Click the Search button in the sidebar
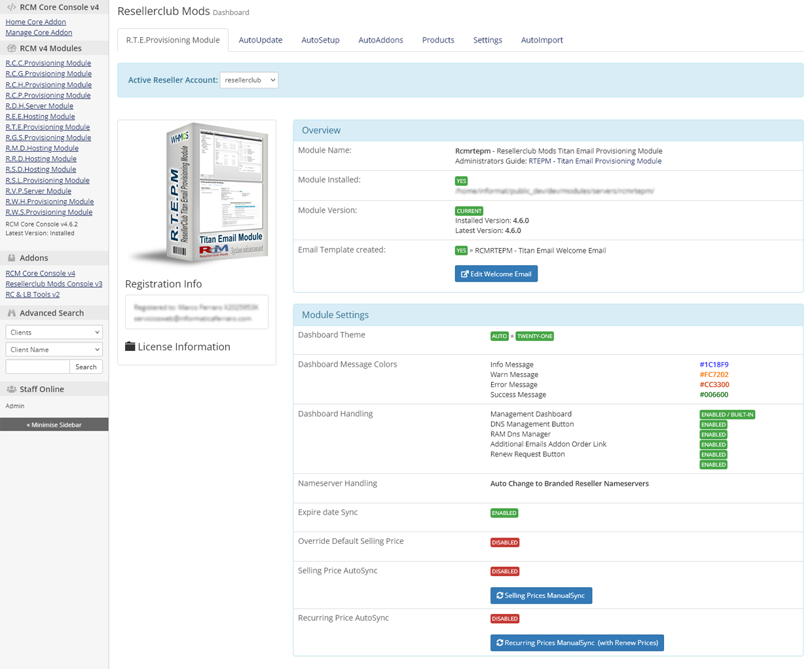 86,367
